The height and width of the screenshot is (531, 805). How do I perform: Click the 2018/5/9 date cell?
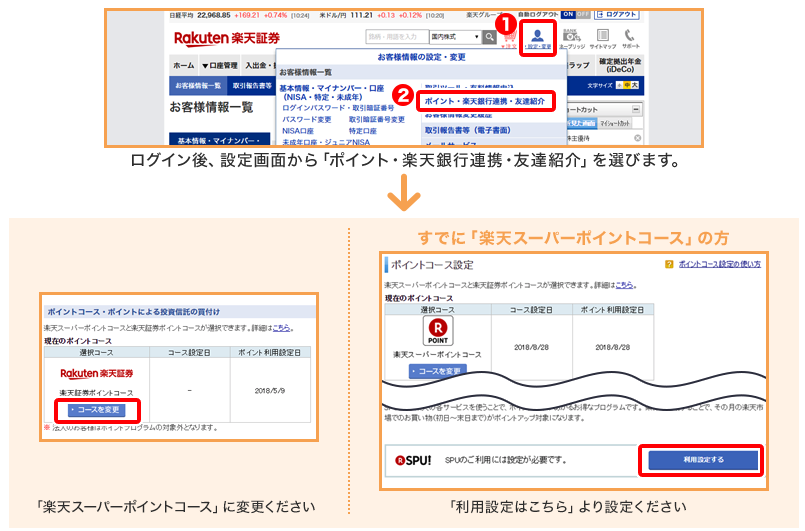[270, 391]
